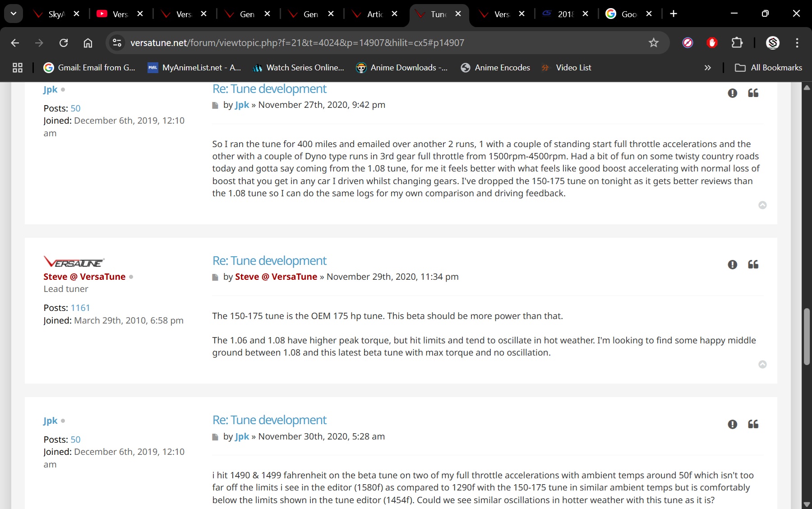
Task: Open Gmail bookmark
Action: pos(89,68)
